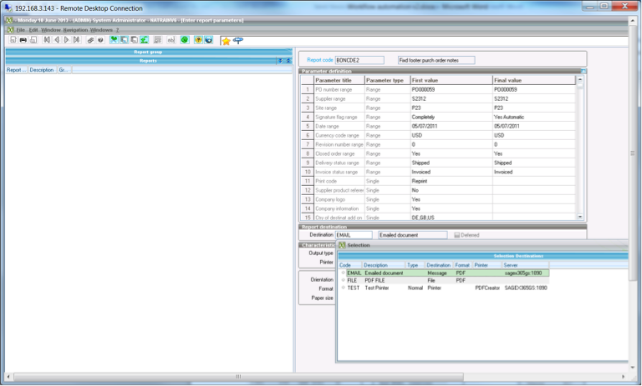Go to the first record arrow
The height and width of the screenshot is (386, 642).
click(47, 40)
